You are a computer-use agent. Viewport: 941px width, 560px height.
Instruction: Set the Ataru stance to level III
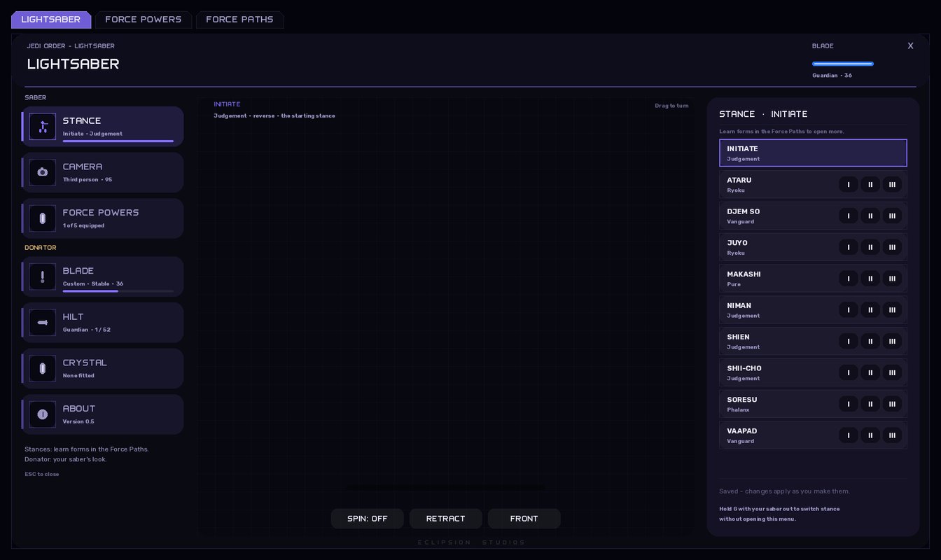[x=892, y=185]
